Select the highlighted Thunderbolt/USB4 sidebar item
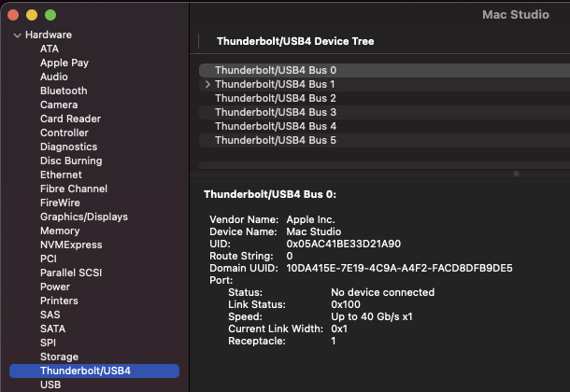This screenshot has height=392, width=570. pyautogui.click(x=94, y=371)
